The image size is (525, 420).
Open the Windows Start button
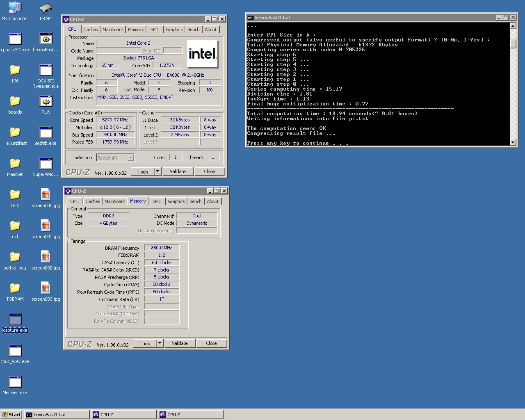point(11,415)
